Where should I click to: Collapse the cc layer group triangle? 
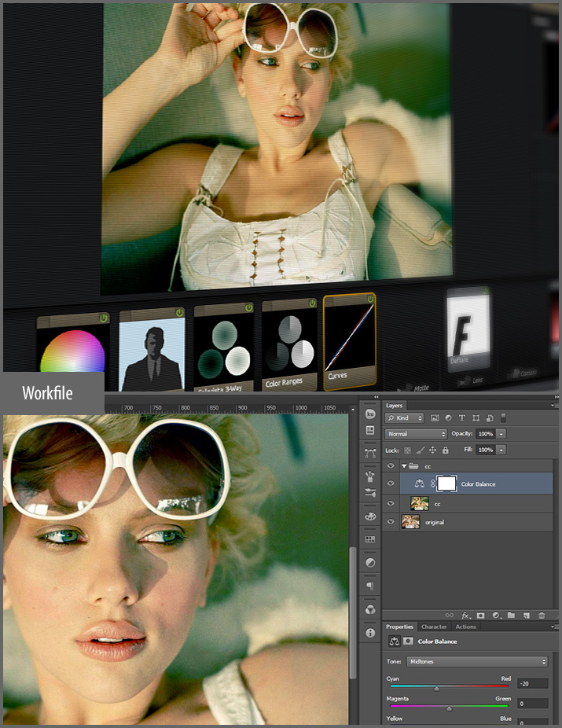pyautogui.click(x=404, y=466)
